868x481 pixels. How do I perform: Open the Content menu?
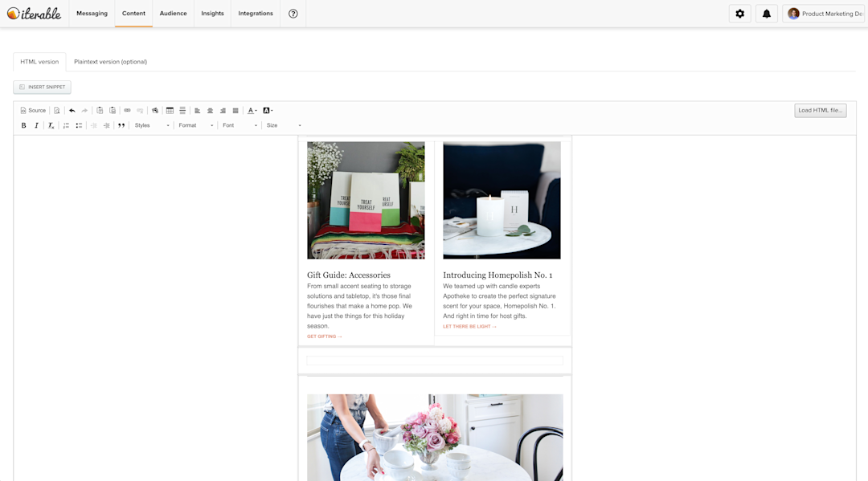click(134, 14)
